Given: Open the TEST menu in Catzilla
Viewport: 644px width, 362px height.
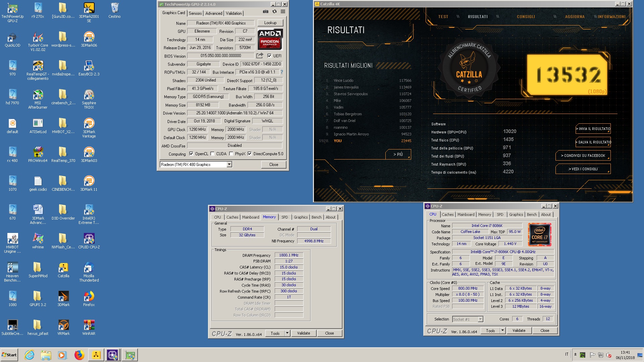Looking at the screenshot, I should pyautogui.click(x=443, y=17).
